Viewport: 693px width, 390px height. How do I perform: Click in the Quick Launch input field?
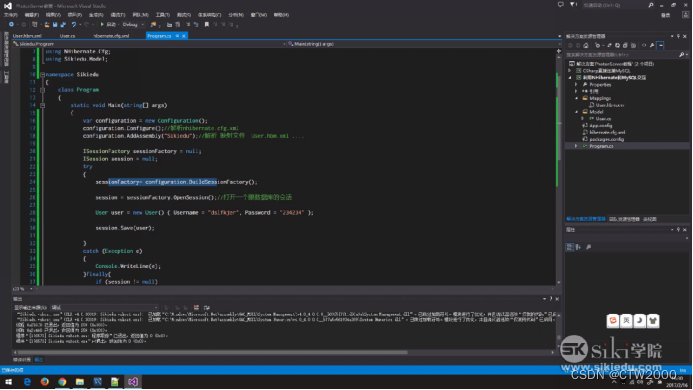tap(614, 5)
